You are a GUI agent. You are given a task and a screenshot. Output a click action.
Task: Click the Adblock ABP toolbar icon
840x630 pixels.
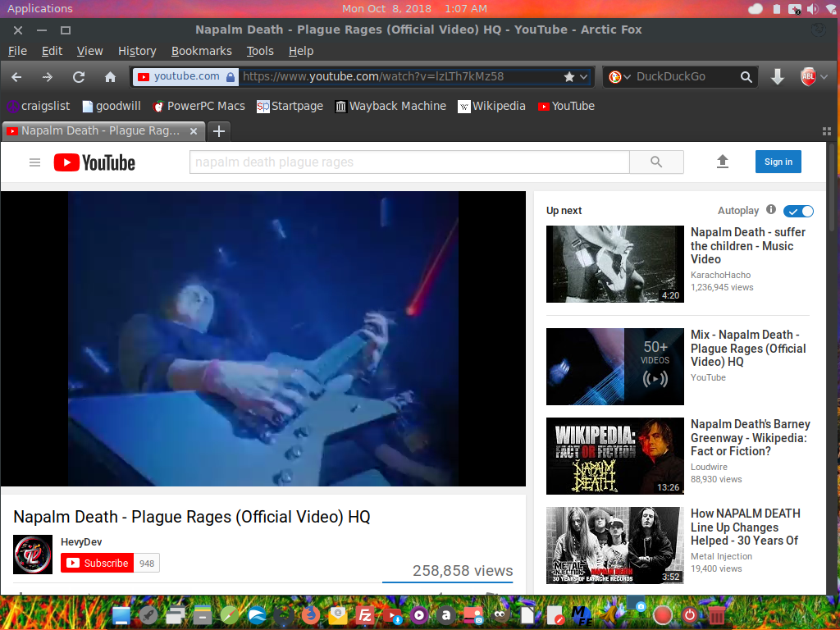808,76
